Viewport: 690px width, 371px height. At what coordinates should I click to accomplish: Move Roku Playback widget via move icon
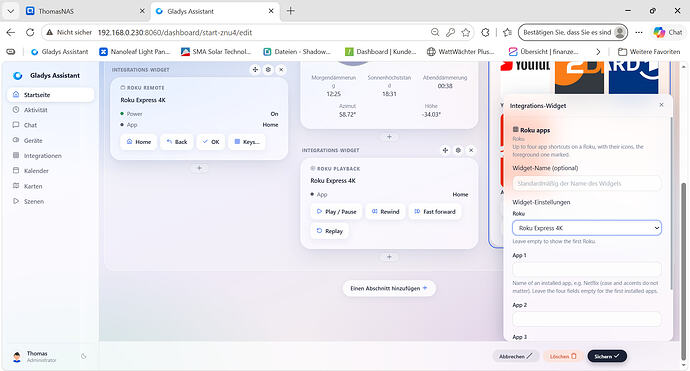pyautogui.click(x=445, y=150)
